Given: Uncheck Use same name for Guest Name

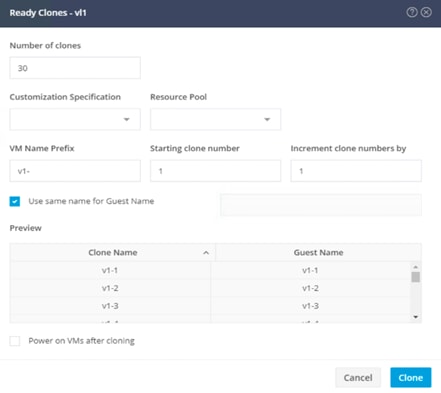Looking at the screenshot, I should click(x=15, y=201).
